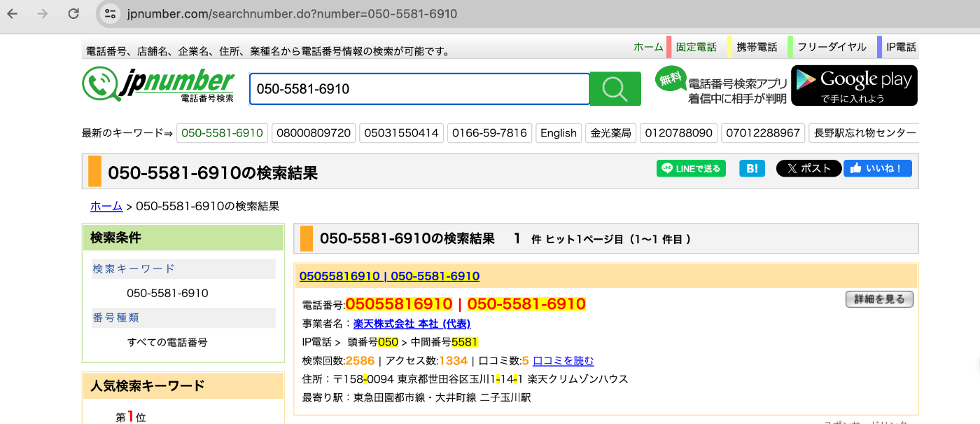Click keyword 0120788090
This screenshot has height=424, width=980.
pos(679,133)
